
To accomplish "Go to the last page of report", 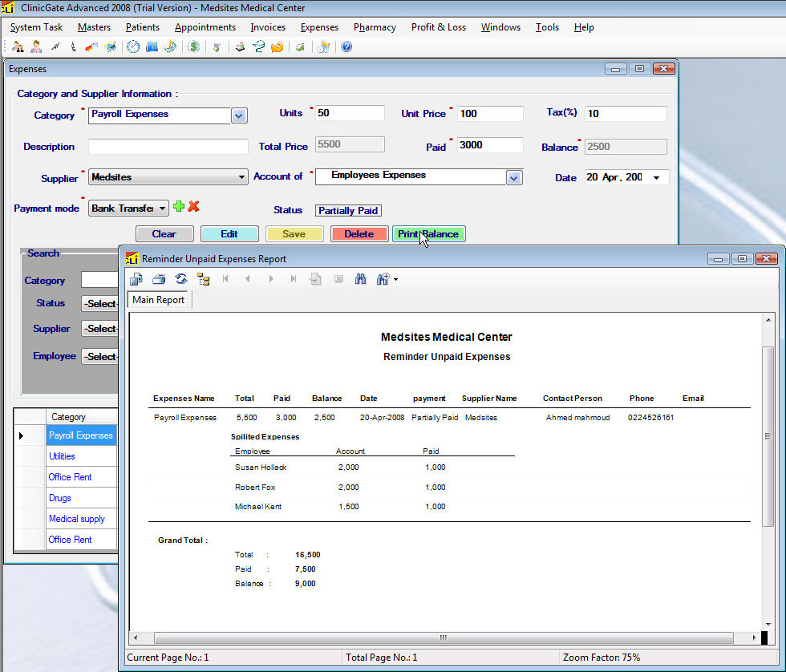I will [x=294, y=279].
